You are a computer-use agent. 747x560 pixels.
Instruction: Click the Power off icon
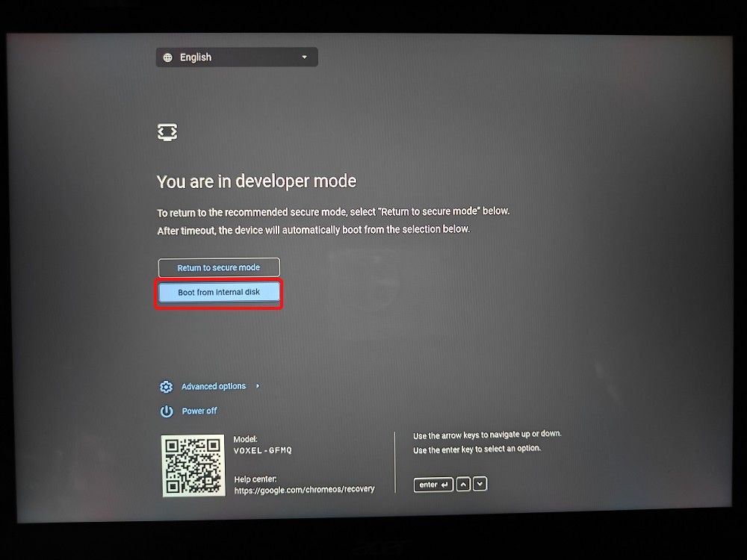pos(166,411)
